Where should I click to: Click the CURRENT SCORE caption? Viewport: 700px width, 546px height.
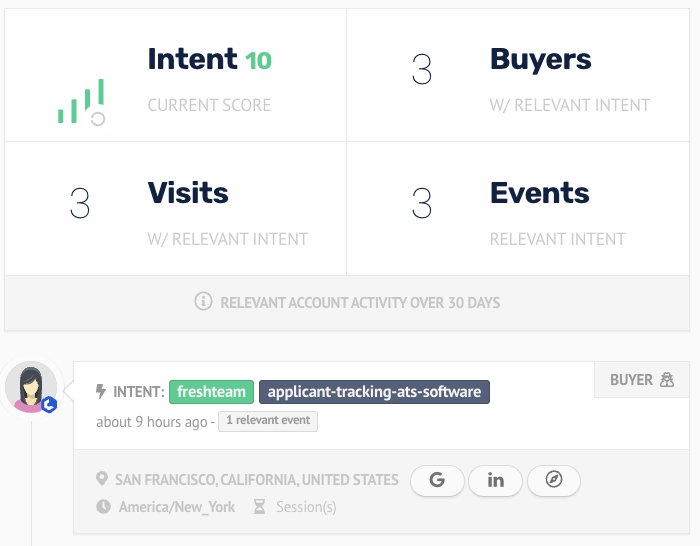point(209,105)
